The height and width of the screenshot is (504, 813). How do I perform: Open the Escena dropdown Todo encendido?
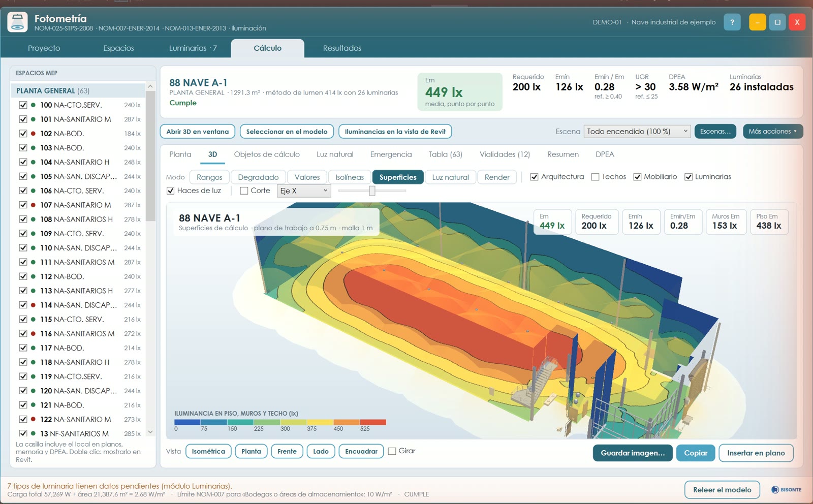(x=637, y=131)
